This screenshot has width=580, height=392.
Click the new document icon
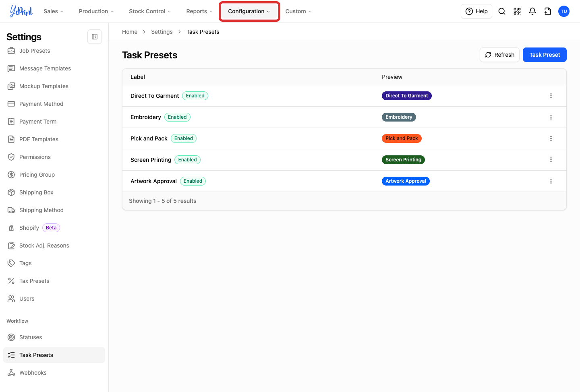[548, 11]
